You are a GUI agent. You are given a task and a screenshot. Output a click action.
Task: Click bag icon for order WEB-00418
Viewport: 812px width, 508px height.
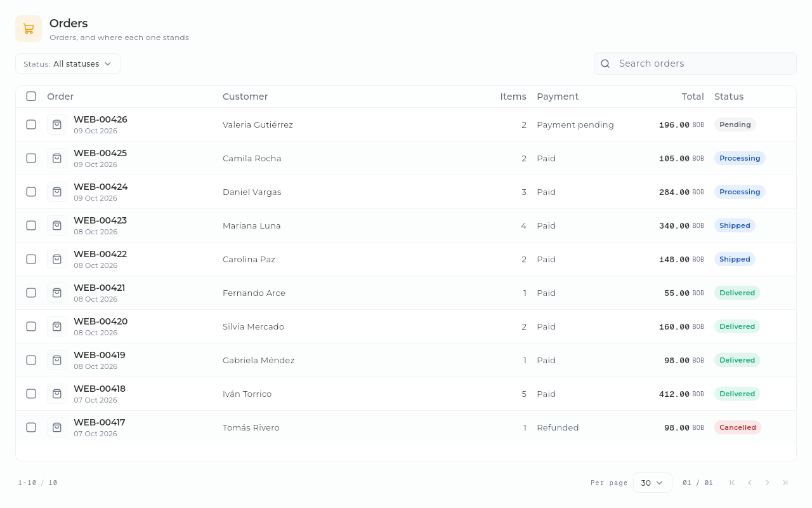(x=57, y=394)
